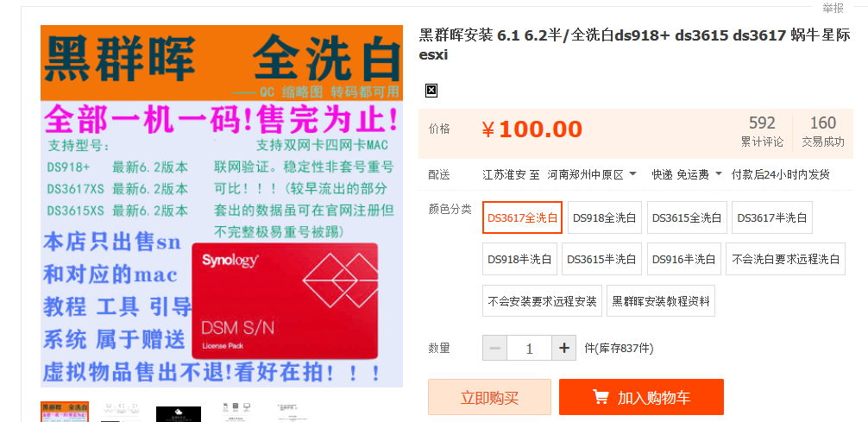Screen dimensions: 868x422
Task: Click the 立即购买 buy now button
Action: click(489, 397)
